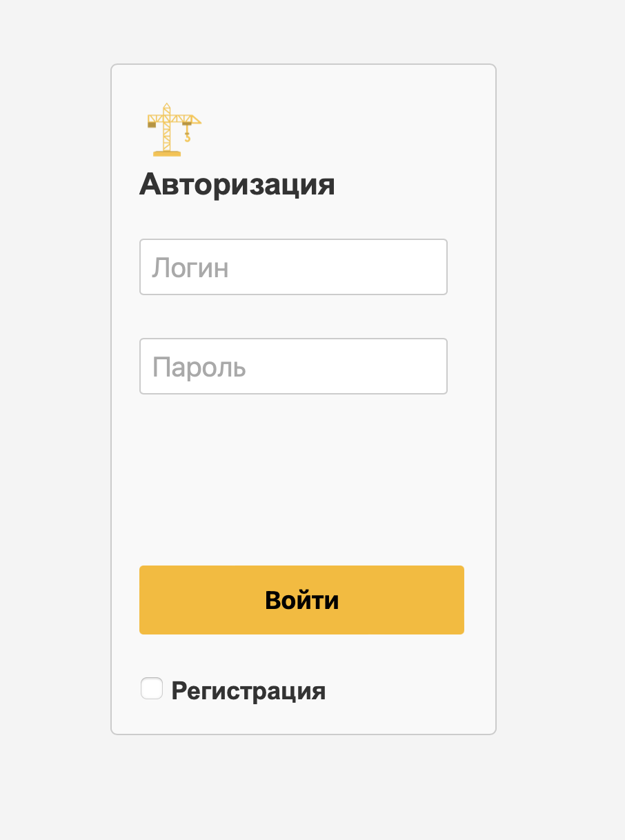Focus the Логин input field

point(293,267)
